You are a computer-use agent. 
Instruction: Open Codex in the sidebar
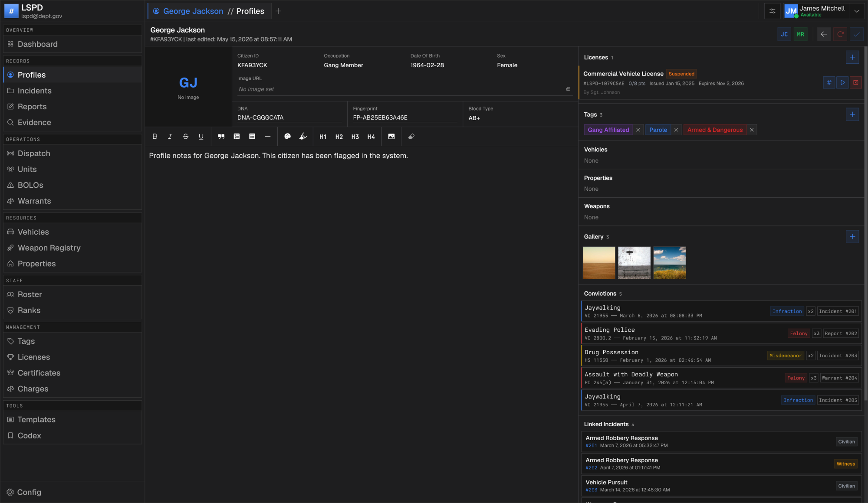pos(72,436)
